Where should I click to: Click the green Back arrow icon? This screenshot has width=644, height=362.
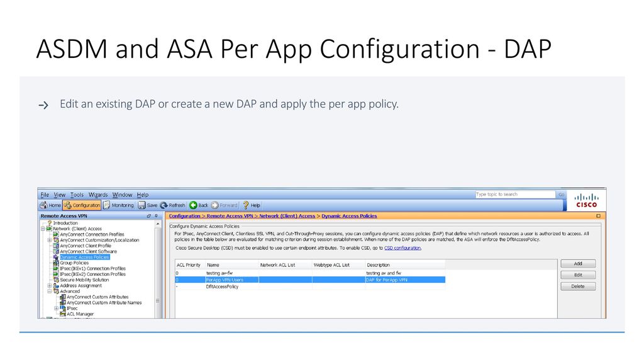[x=193, y=206]
